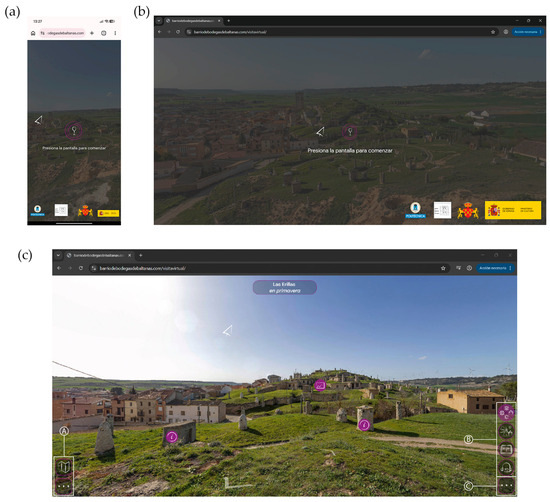
Task: Open the tab switcher in mobile browser (a)
Action: [x=103, y=33]
